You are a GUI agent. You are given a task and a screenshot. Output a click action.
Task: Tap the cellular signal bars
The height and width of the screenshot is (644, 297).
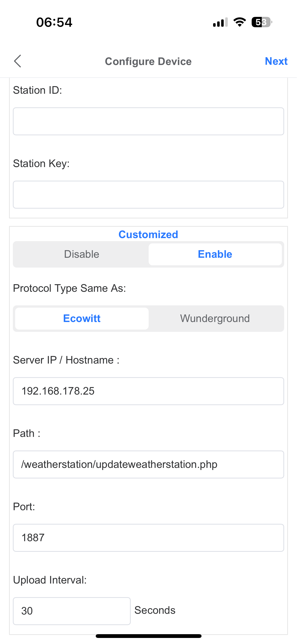220,22
